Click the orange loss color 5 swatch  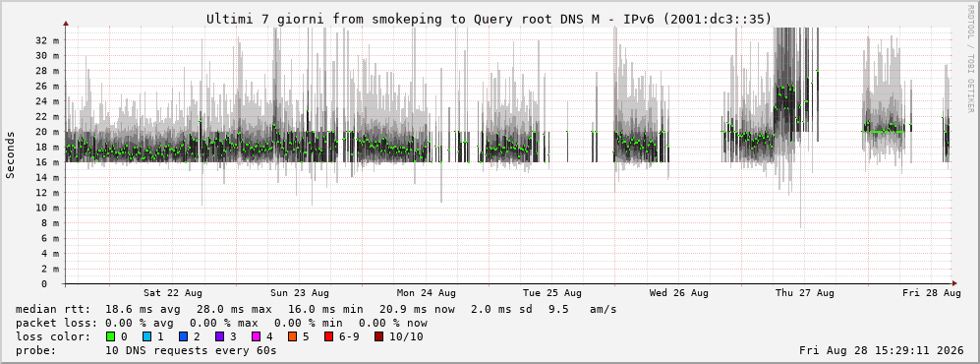pyautogui.click(x=292, y=336)
